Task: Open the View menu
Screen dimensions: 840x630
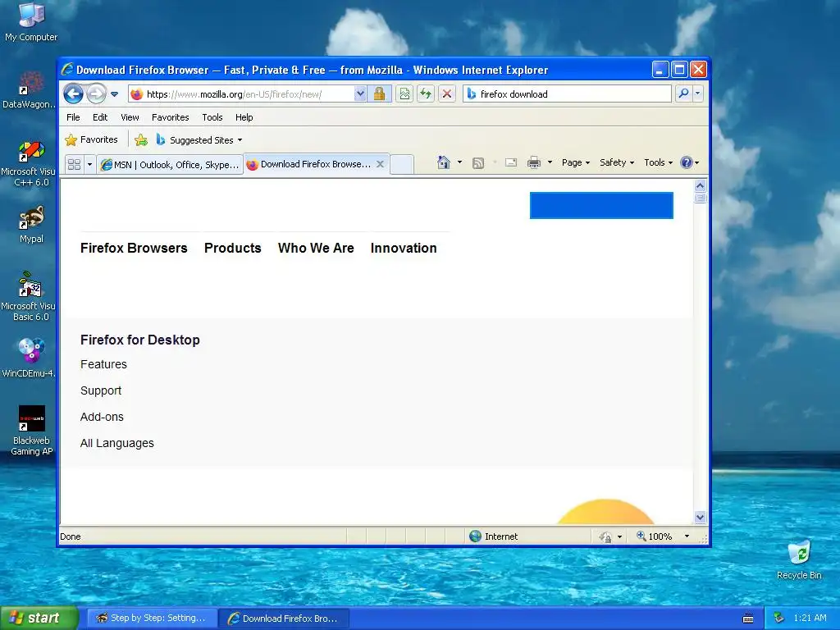Action: click(130, 117)
